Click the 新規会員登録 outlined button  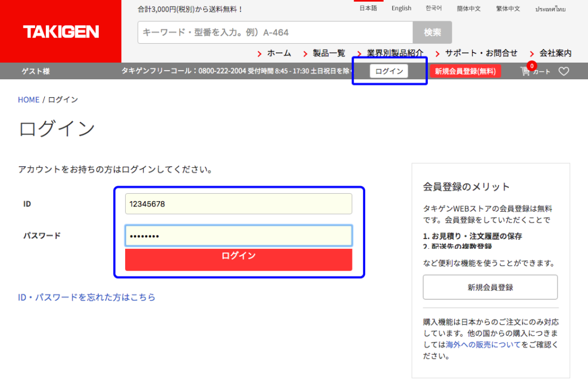(490, 287)
